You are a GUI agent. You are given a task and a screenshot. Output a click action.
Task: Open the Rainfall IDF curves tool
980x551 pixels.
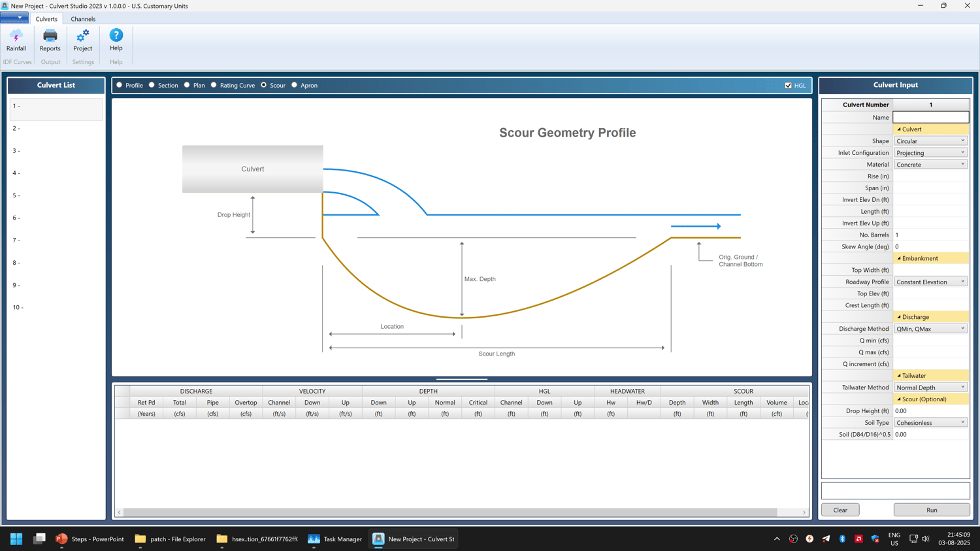[x=16, y=41]
